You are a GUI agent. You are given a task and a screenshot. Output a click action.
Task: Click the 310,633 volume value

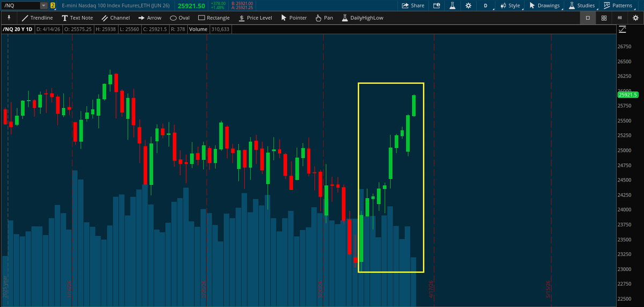pos(219,29)
